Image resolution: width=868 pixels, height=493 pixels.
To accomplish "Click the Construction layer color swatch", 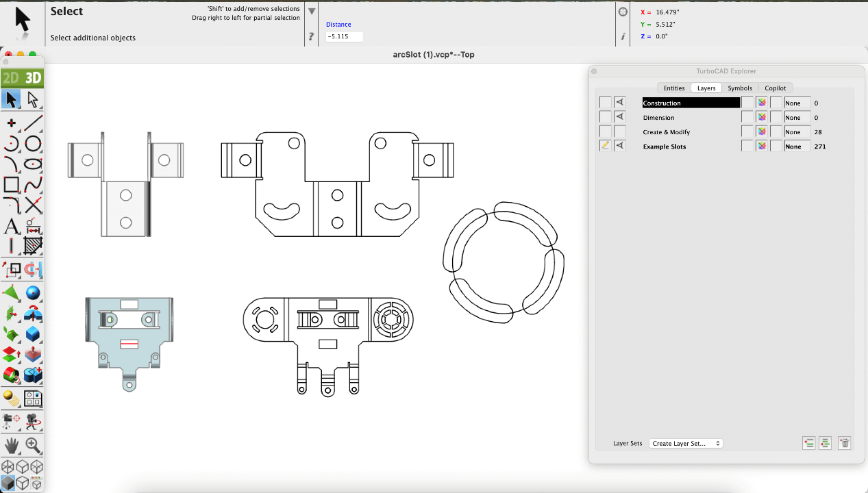I will pos(761,103).
